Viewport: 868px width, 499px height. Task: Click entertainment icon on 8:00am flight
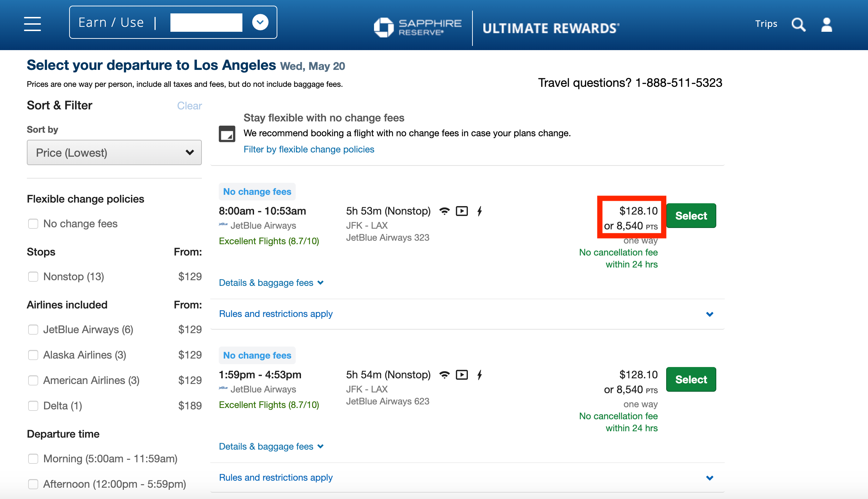[x=462, y=211]
